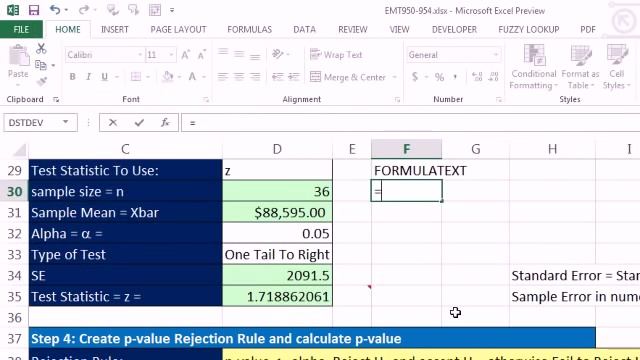Center cell text horizontally
Viewport: 640px width, 360px height.
[239, 76]
